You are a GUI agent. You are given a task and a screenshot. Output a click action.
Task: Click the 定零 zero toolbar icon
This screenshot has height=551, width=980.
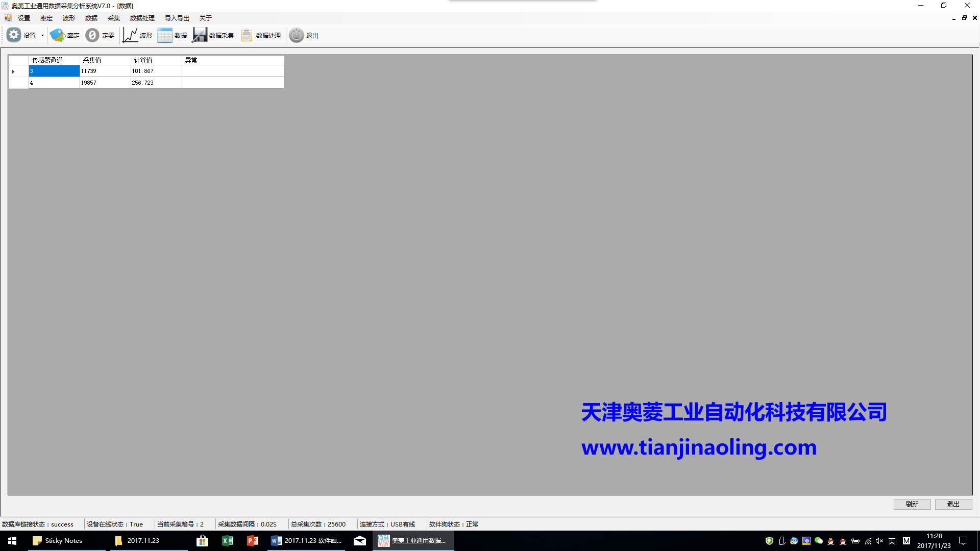[x=92, y=35]
